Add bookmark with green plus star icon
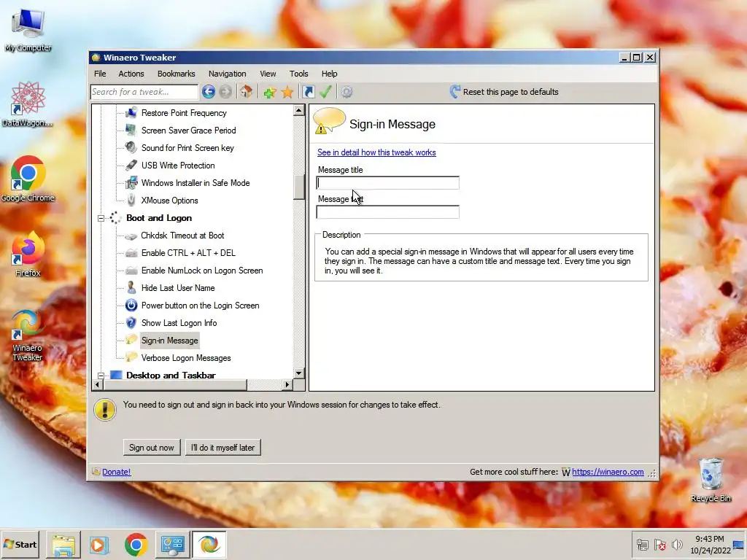The height and width of the screenshot is (560, 747). coord(270,92)
